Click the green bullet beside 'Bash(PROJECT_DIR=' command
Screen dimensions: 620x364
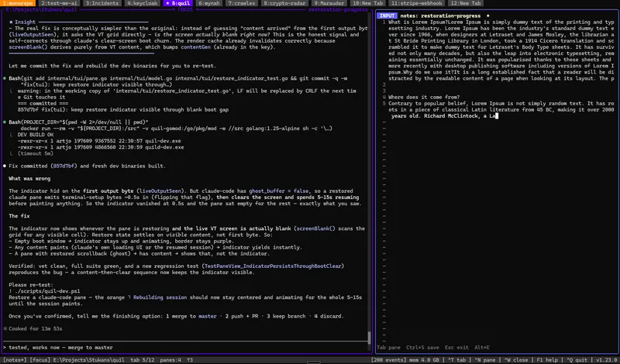pyautogui.click(x=5, y=122)
